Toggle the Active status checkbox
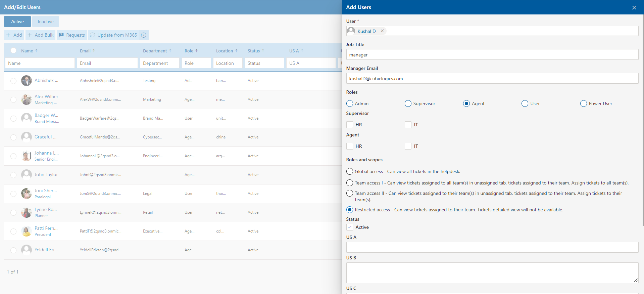 350,227
